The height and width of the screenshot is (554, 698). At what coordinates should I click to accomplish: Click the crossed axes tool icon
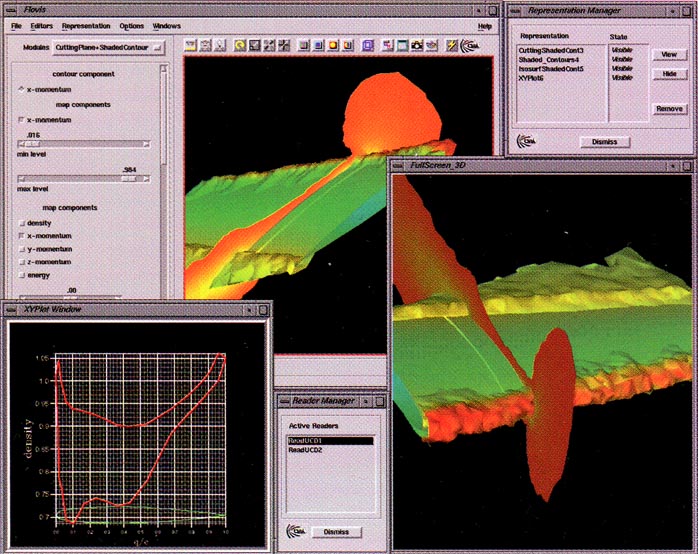284,45
